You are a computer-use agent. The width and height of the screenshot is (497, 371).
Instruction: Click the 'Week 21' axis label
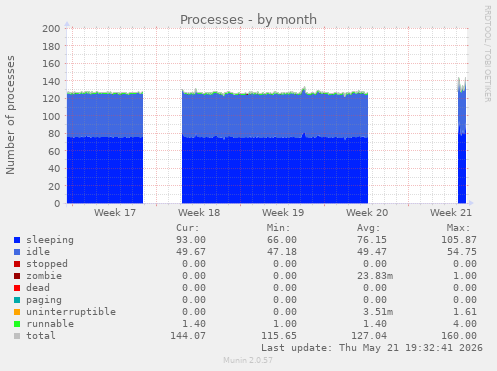point(451,213)
